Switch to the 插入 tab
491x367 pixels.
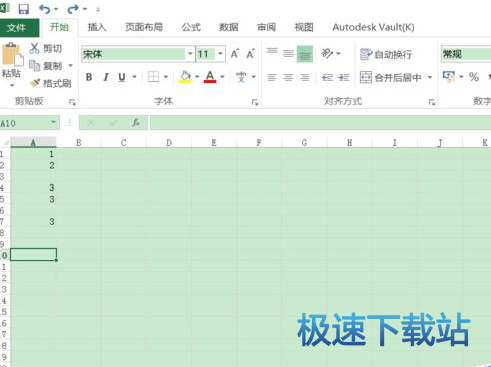coord(97,27)
